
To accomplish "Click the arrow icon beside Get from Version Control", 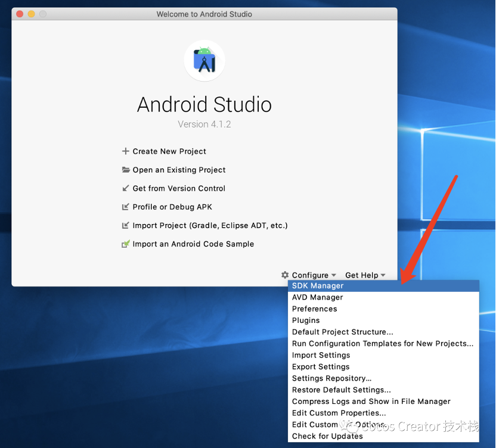I will pyautogui.click(x=126, y=188).
